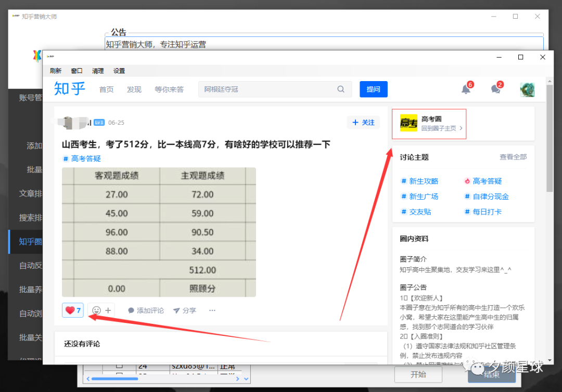The height and width of the screenshot is (392, 562).
Task: Click 开始 button in the back window
Action: point(418,374)
